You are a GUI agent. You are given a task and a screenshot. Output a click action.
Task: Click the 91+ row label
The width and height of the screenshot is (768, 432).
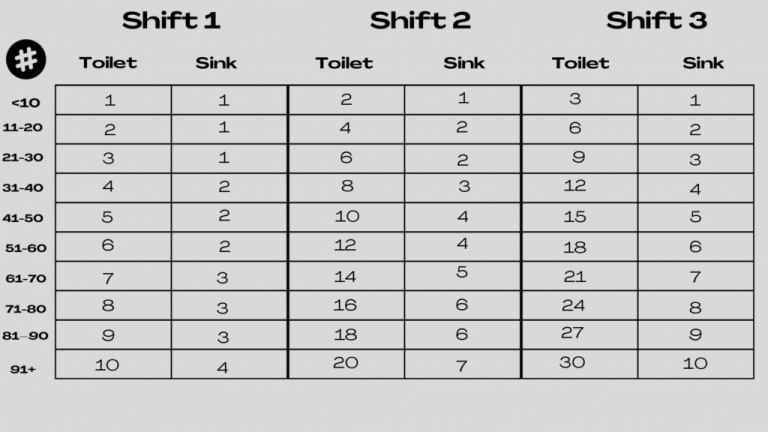[x=23, y=368]
